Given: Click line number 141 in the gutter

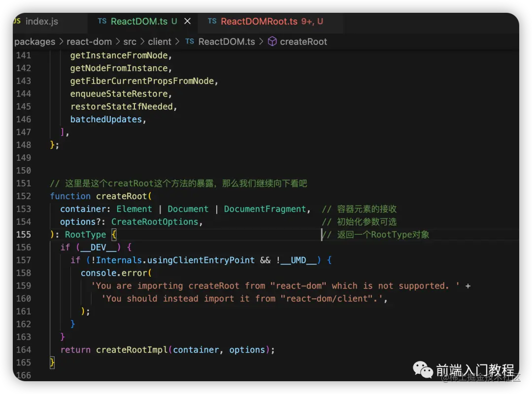Looking at the screenshot, I should pos(24,55).
